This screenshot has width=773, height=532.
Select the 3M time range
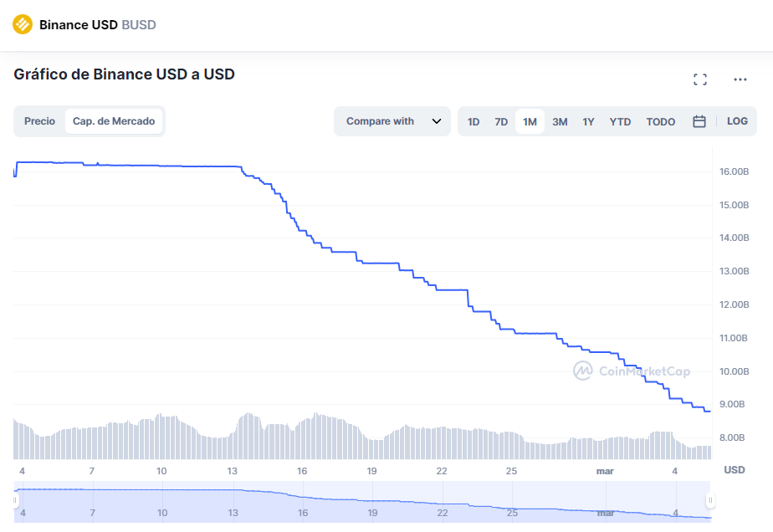coord(560,122)
